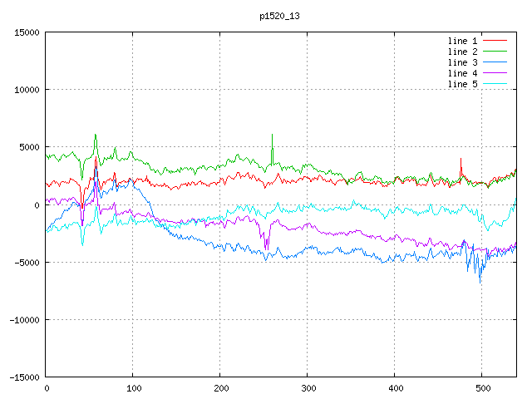Image resolution: width=532 pixels, height=399 pixels.
Task: Click the -10000 y-axis tick label
Action: coord(23,320)
